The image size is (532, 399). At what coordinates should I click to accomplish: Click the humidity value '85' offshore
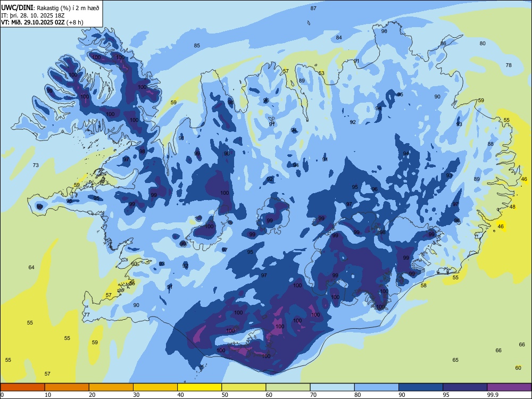coord(197,45)
